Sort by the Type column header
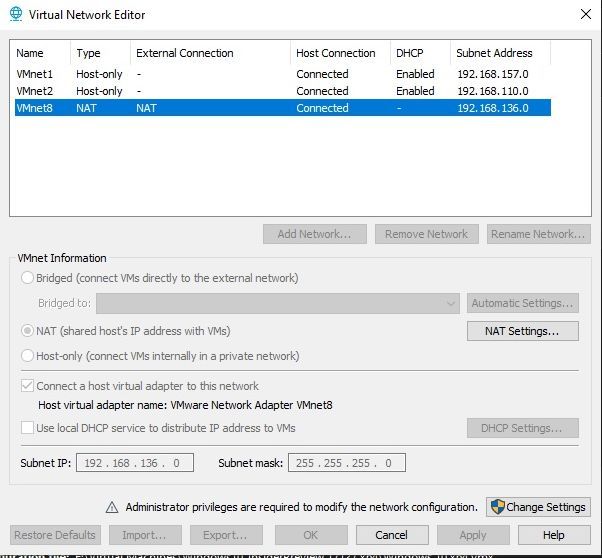Screen dimensions: 602x558 click(x=101, y=53)
